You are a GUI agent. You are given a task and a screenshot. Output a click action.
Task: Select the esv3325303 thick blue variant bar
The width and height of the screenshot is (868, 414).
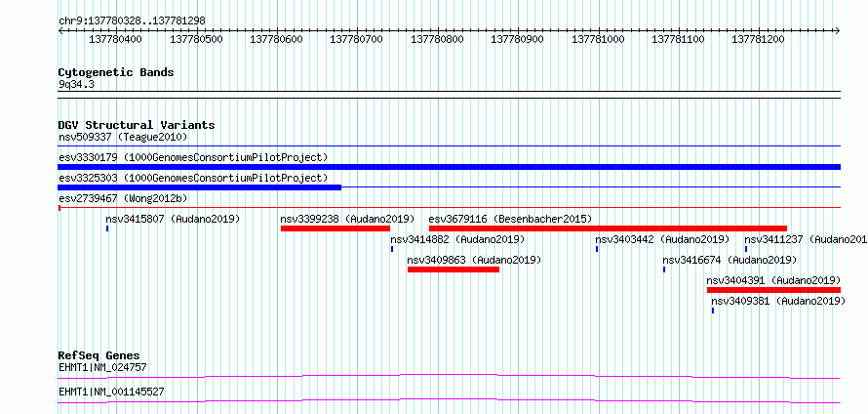200,187
